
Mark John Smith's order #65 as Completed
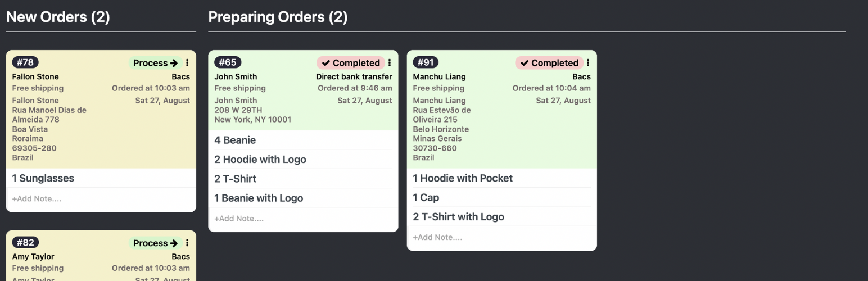(x=351, y=63)
